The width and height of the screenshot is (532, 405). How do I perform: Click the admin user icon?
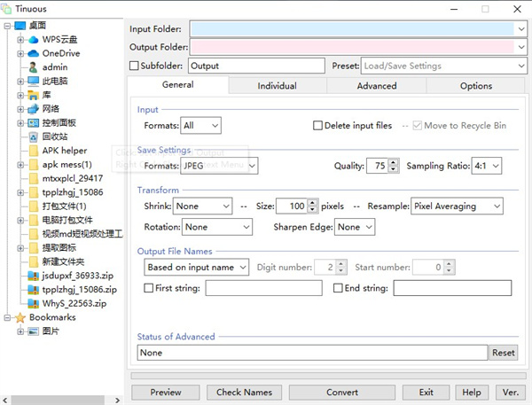click(x=33, y=67)
